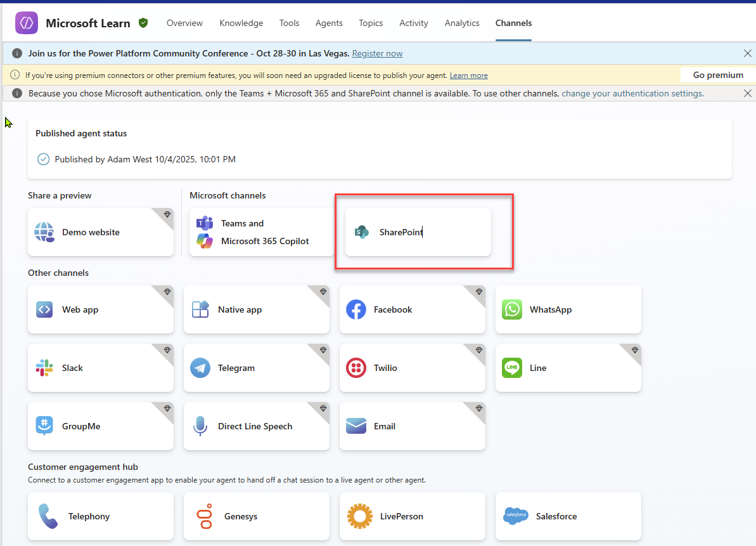Configure the Direct Line Speech channel
This screenshot has height=546, width=756.
tap(256, 426)
